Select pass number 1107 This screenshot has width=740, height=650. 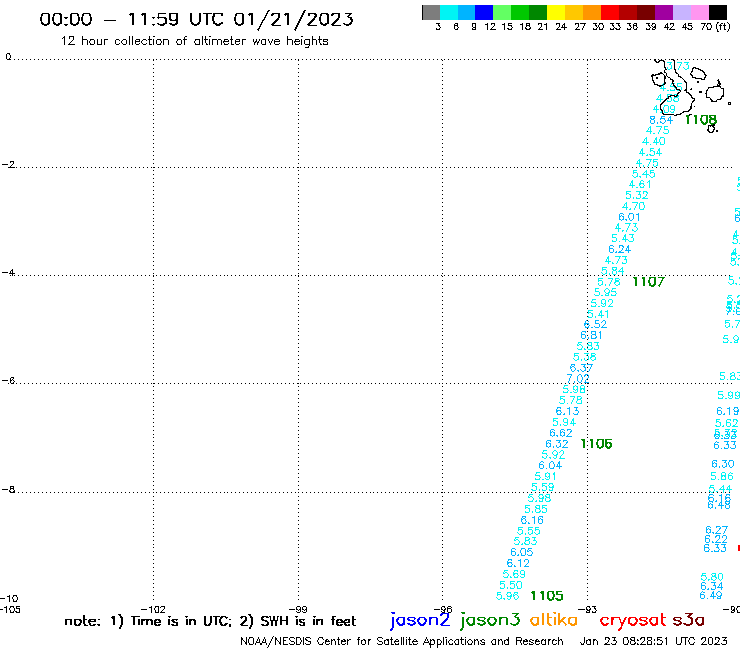pos(648,282)
